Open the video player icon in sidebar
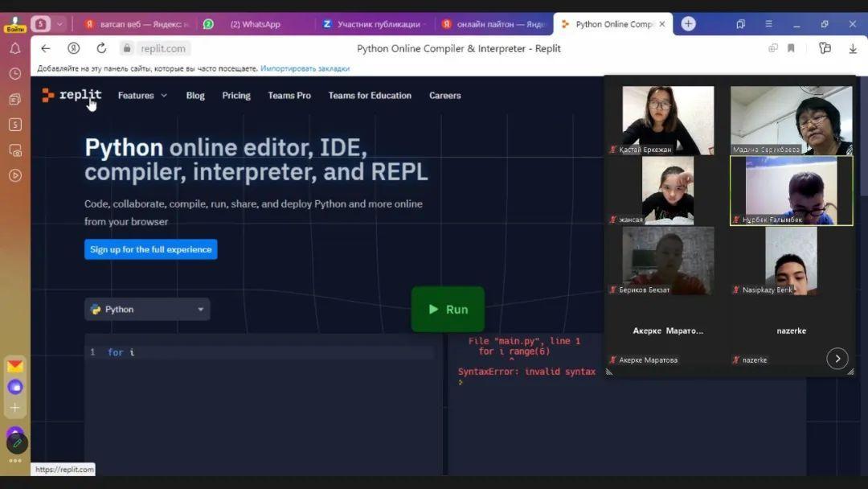Screen dimensions: 868x489 [x=15, y=175]
